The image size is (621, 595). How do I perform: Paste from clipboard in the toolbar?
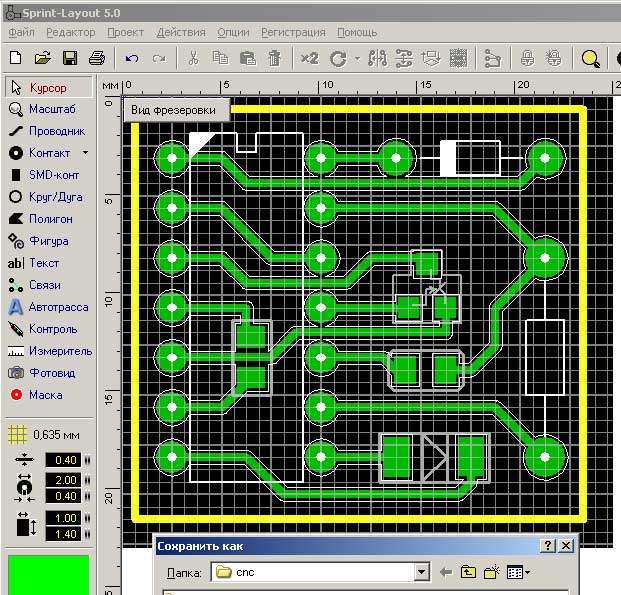[248, 58]
